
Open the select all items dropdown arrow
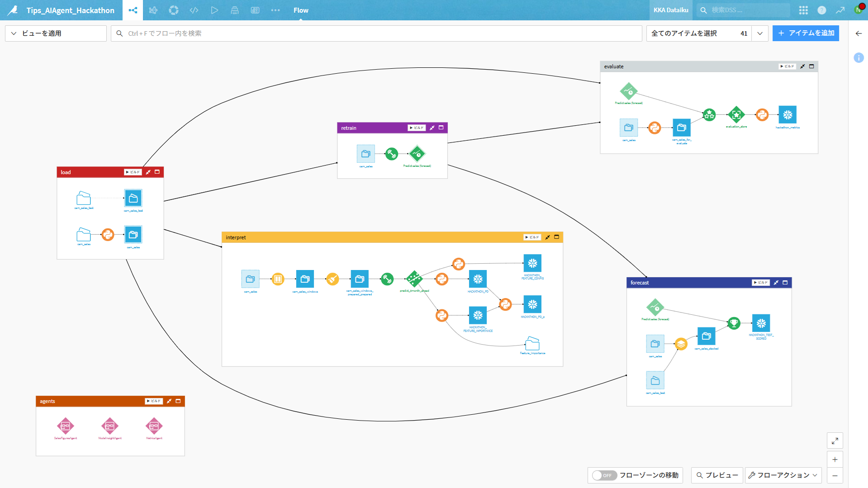pyautogui.click(x=760, y=33)
